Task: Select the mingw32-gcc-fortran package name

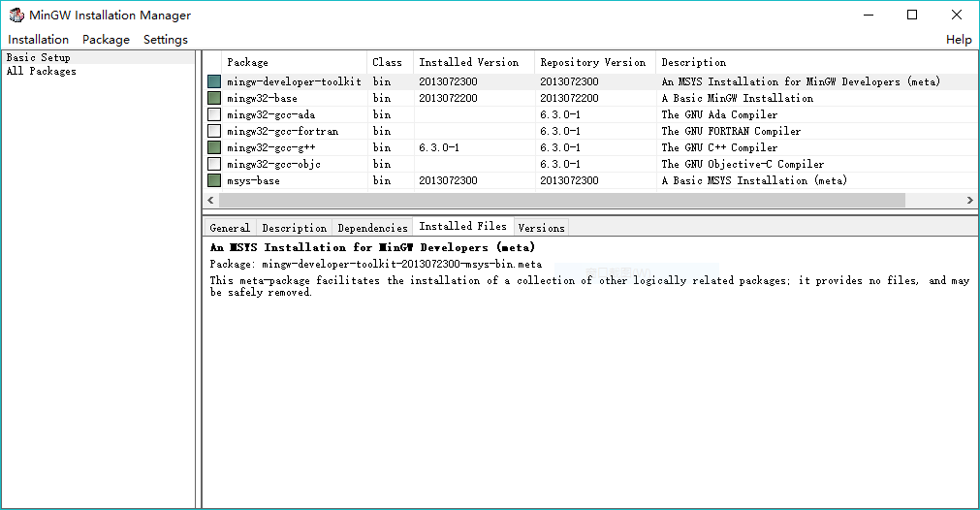Action: [282, 131]
